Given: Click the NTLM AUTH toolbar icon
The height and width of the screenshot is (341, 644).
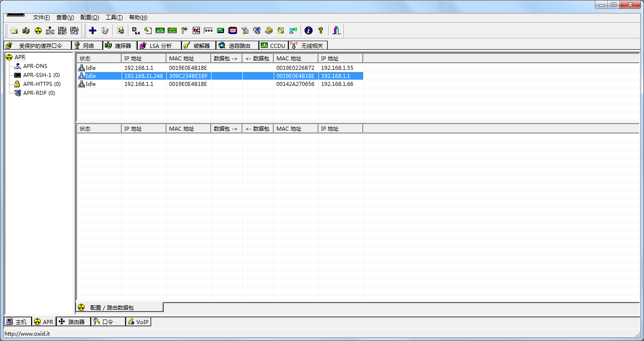Looking at the screenshot, I should point(50,30).
